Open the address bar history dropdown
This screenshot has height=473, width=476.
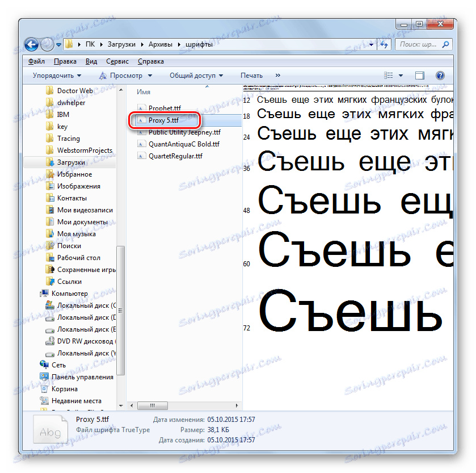(371, 44)
